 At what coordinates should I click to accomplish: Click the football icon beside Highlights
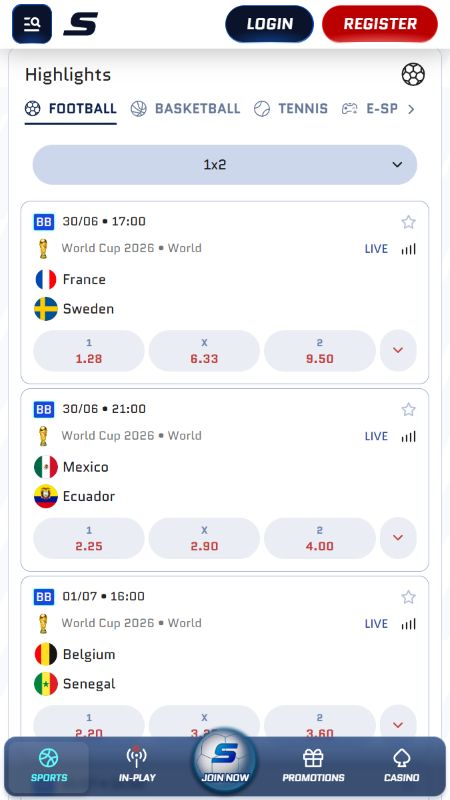(x=413, y=74)
